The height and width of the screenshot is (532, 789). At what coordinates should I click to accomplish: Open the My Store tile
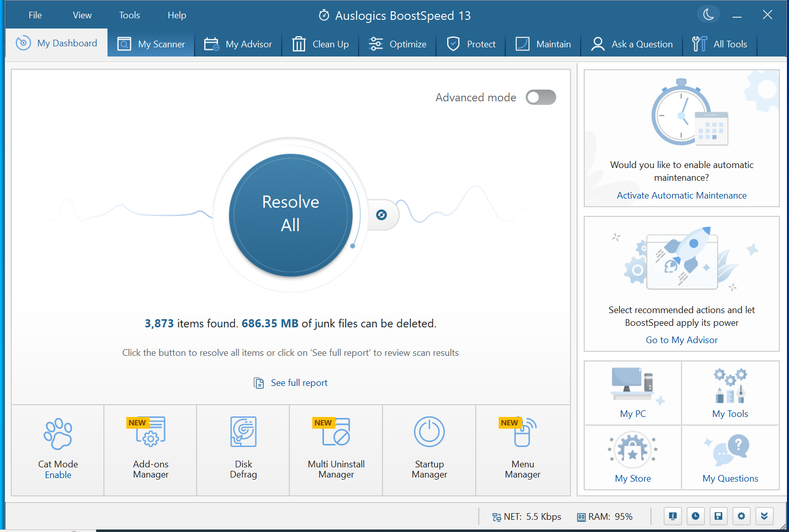(633, 457)
